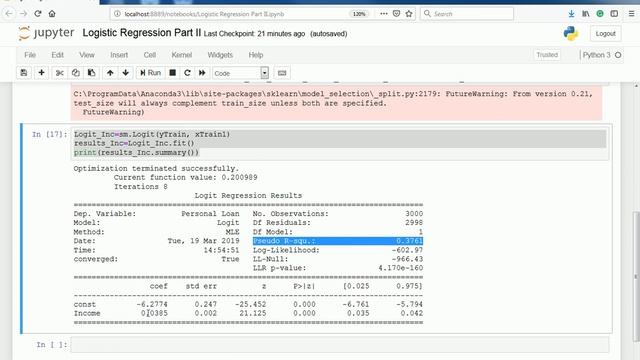Run the selected cell with Run button
This screenshot has height=360, width=640.
150,73
